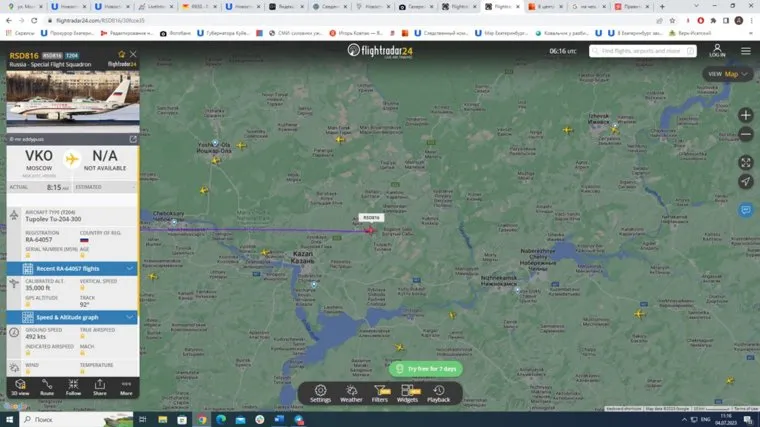This screenshot has width=760, height=427.
Task: Click the Log In button
Action: coord(717,50)
